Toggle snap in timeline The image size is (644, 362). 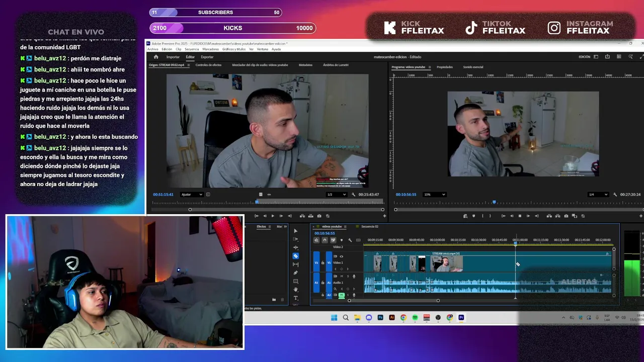(x=325, y=240)
